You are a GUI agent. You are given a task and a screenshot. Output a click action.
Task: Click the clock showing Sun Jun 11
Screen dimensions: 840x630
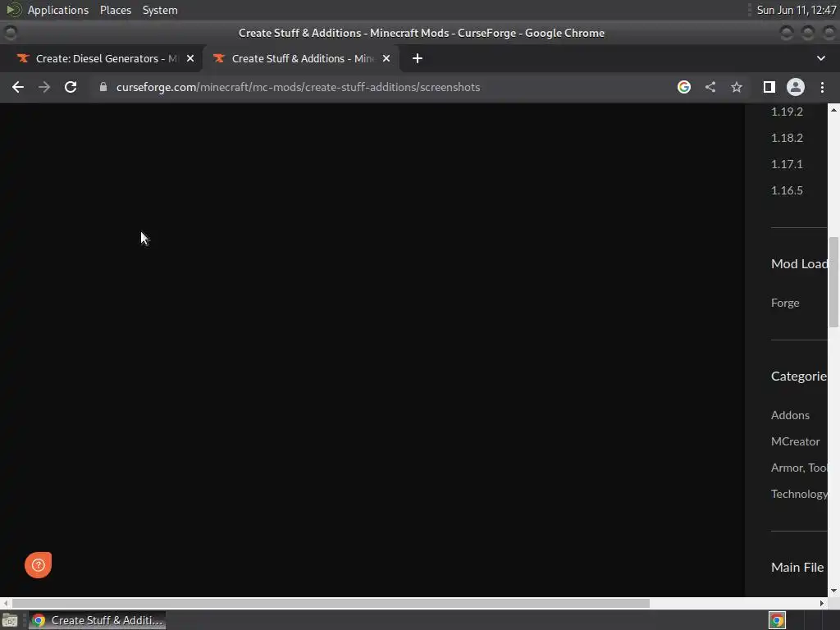[x=796, y=10]
